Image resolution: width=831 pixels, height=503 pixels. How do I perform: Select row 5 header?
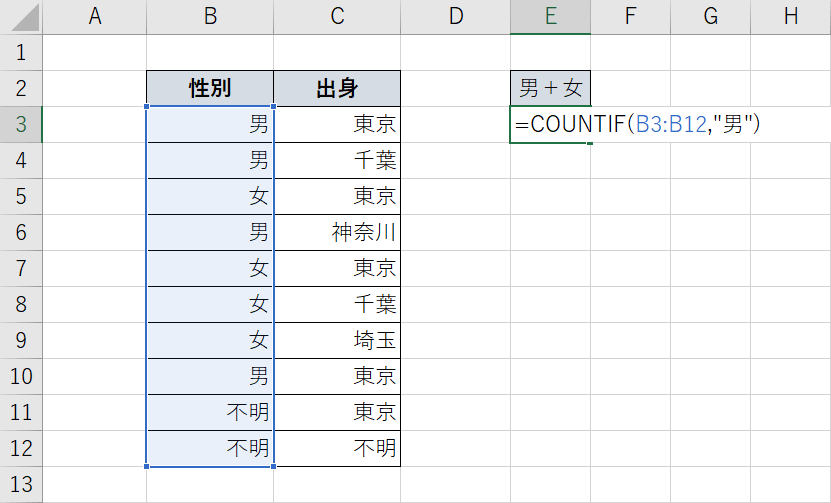coord(21,197)
